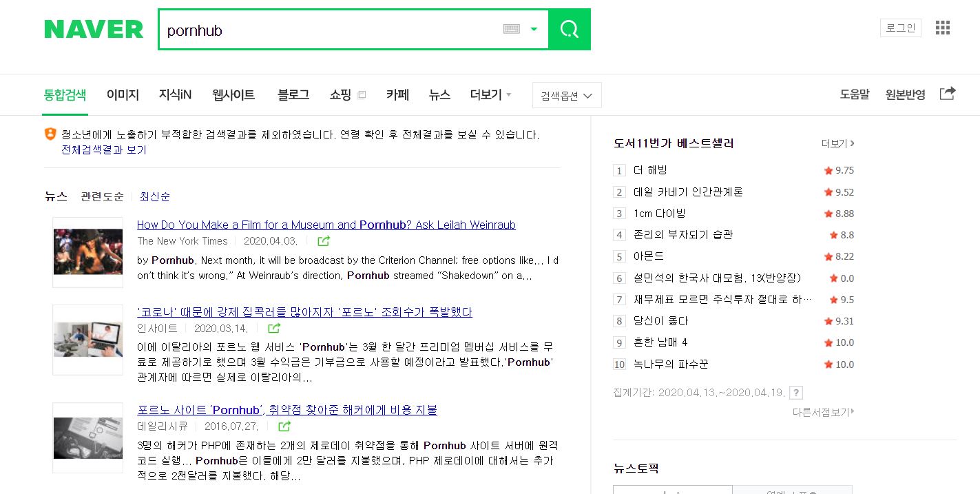The width and height of the screenshot is (980, 494).
Task: Click the 인사이트 source name
Action: pos(157,329)
